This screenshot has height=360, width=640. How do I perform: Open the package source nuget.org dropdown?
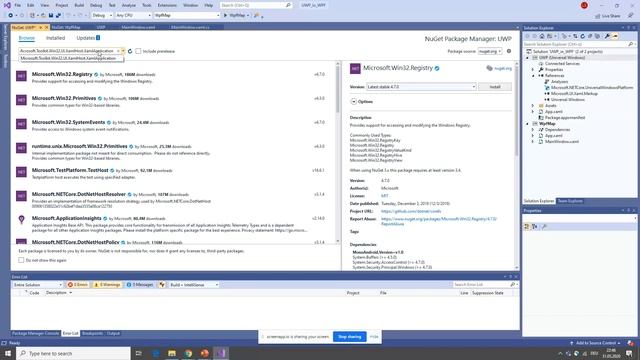point(490,51)
